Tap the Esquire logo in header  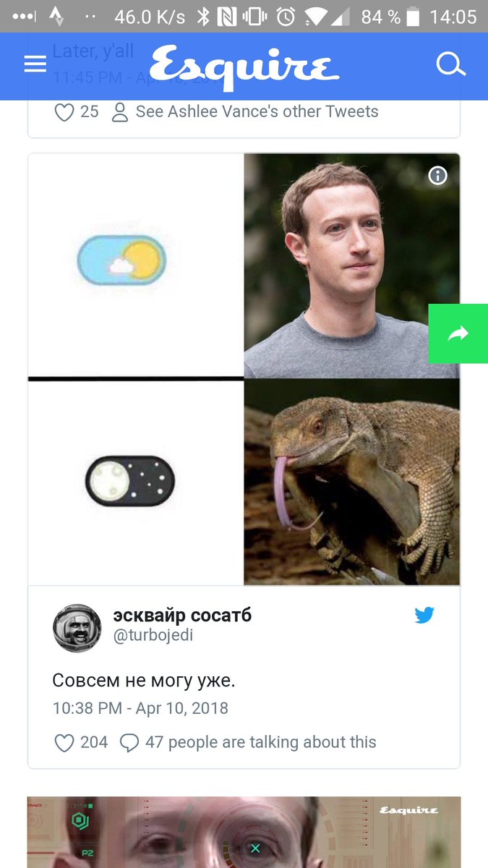[244, 67]
